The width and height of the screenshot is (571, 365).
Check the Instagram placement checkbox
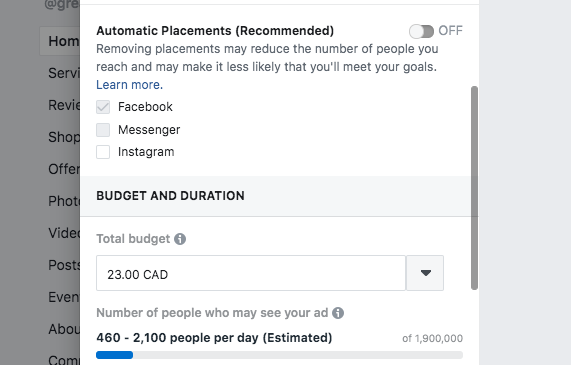[103, 152]
